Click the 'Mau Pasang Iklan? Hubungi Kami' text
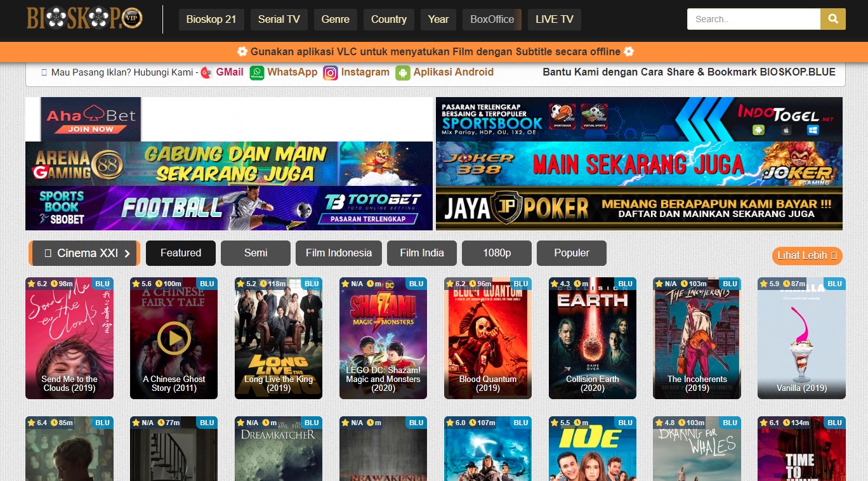Image resolution: width=868 pixels, height=481 pixels. pyautogui.click(x=122, y=72)
